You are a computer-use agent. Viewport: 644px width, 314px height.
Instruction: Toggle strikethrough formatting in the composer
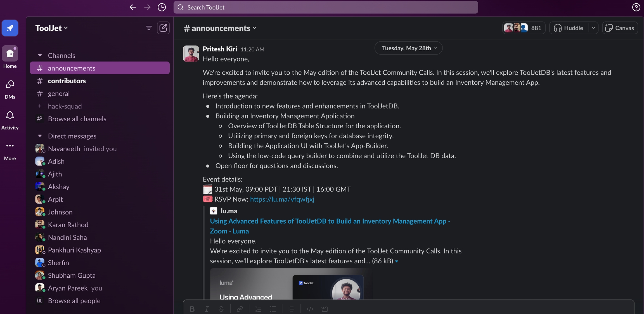[221, 309]
